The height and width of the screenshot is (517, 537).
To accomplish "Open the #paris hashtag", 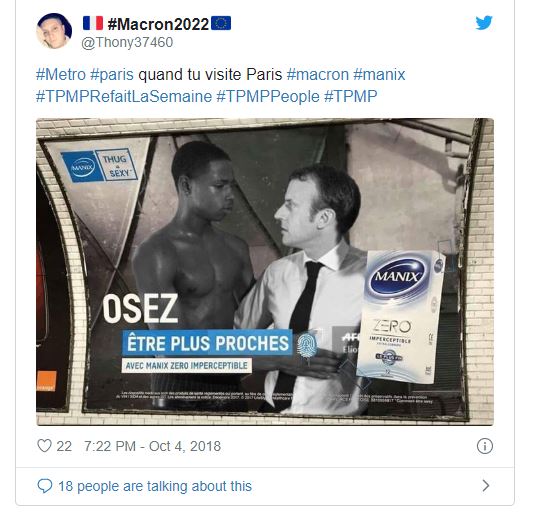I will [x=112, y=75].
